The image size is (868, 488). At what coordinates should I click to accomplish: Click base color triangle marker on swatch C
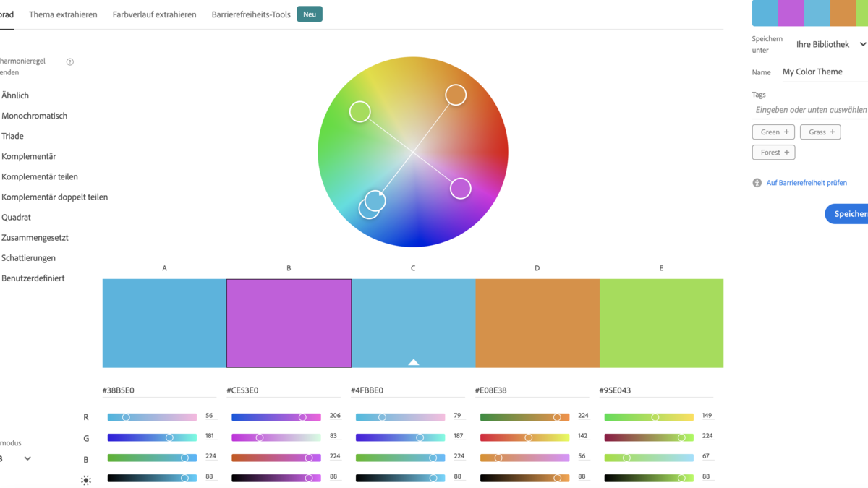pos(413,361)
